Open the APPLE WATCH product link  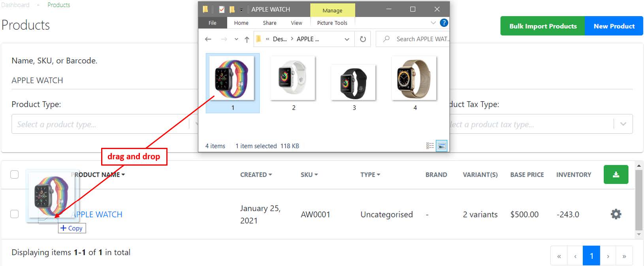click(97, 215)
